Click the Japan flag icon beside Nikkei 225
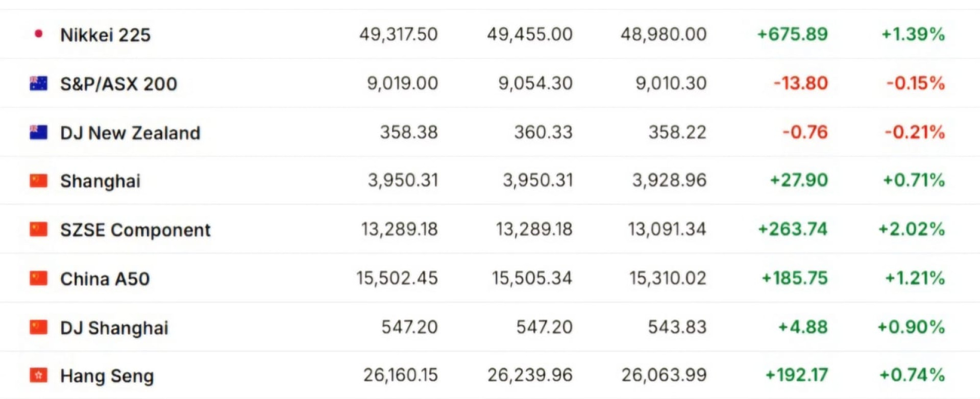The image size is (980, 399). coord(38,34)
